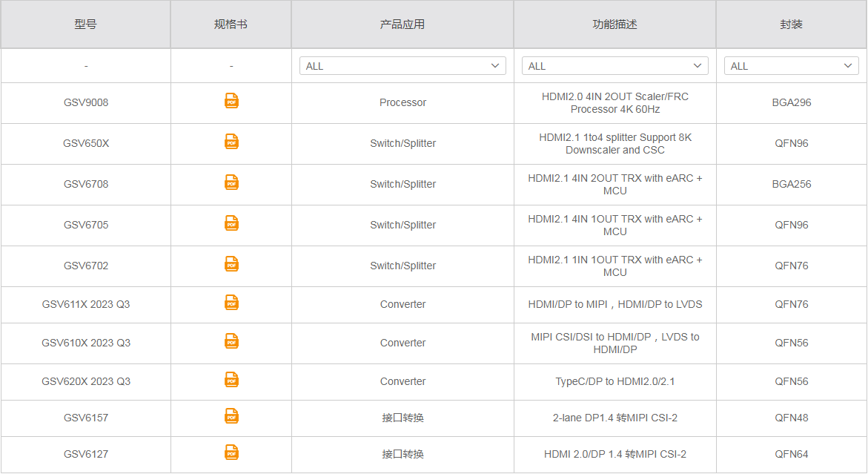
Task: Open the PDF datasheet for GSV6705
Action: pyautogui.click(x=231, y=223)
